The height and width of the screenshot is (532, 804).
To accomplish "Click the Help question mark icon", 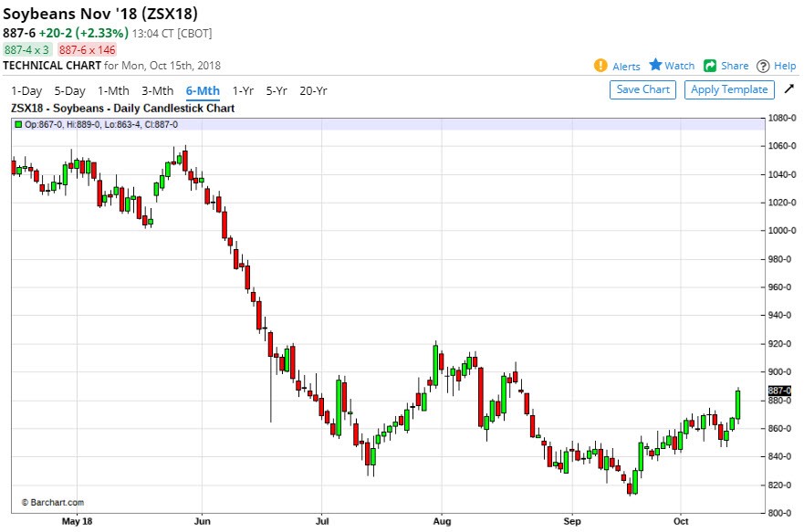I will tap(763, 66).
